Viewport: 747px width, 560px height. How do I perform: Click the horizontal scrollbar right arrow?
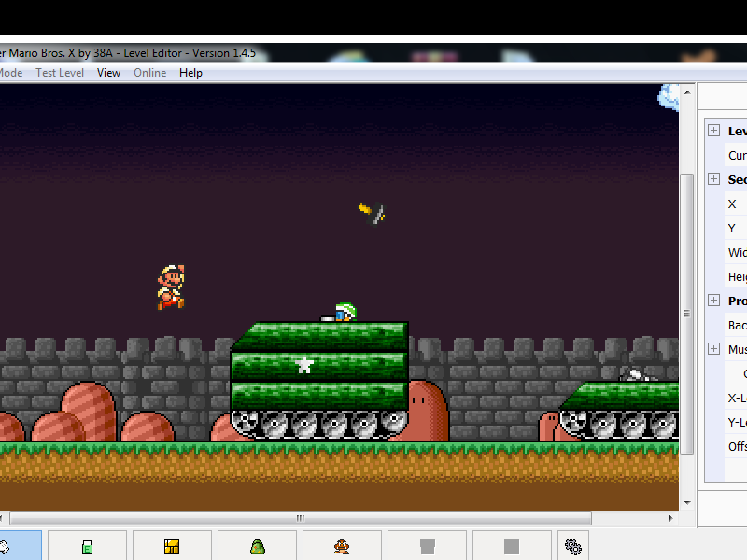(670, 518)
